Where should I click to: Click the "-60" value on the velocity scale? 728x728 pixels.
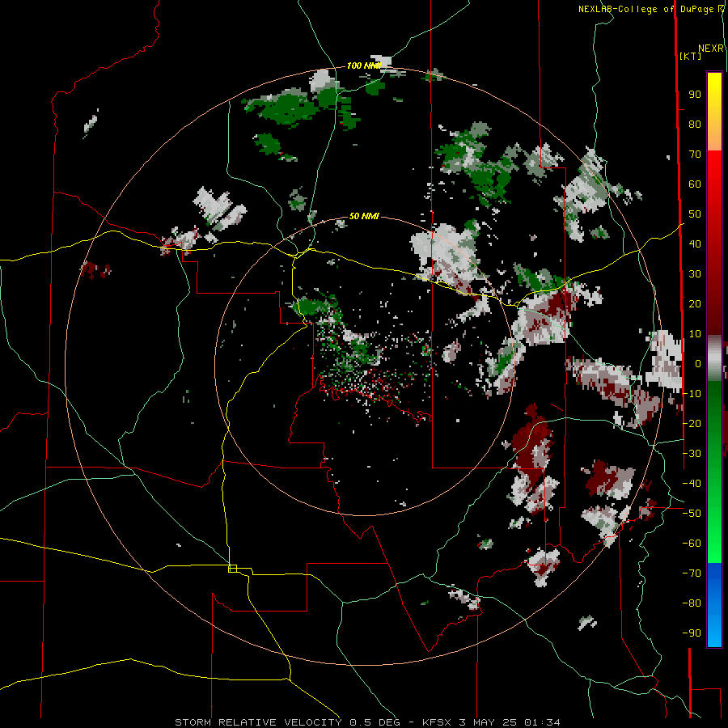(x=692, y=544)
